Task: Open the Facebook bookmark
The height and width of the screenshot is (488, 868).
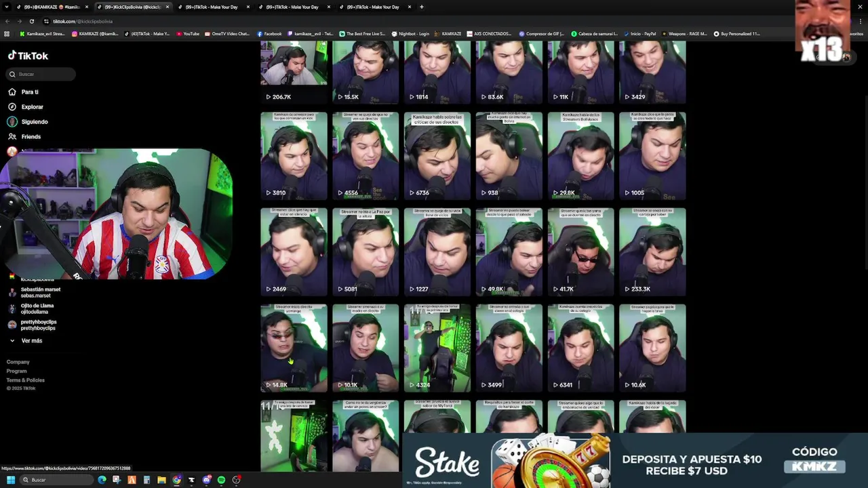Action: click(x=269, y=33)
